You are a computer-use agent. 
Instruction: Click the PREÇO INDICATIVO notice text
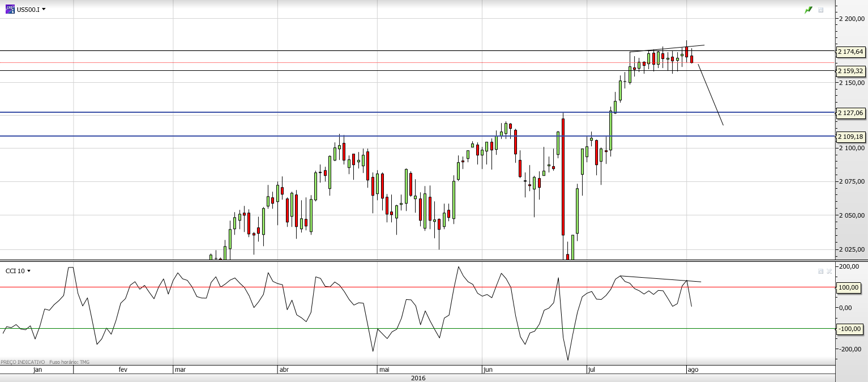pyautogui.click(x=23, y=362)
